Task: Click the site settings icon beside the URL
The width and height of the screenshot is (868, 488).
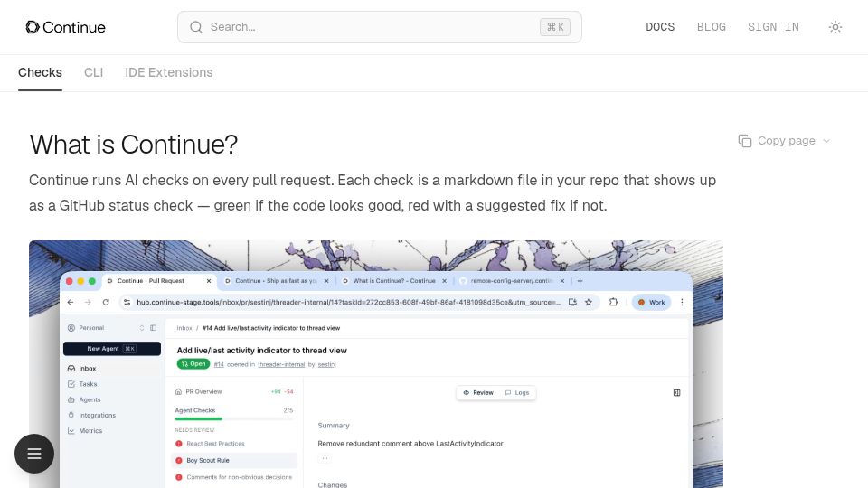Action: 127,302
